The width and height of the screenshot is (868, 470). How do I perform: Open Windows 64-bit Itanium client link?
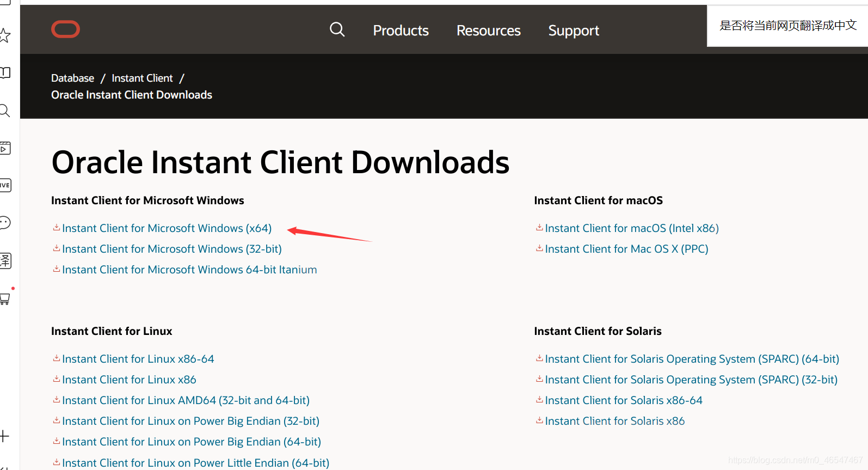pos(189,270)
